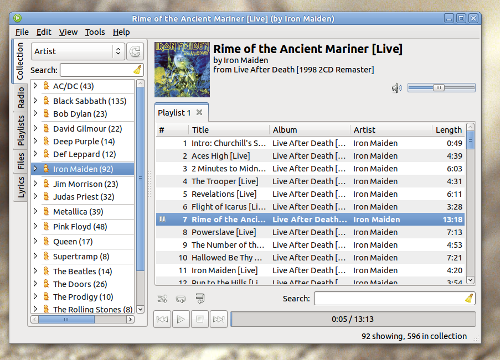Click the play button in playback controls
500x360 pixels.
pyautogui.click(x=181, y=319)
